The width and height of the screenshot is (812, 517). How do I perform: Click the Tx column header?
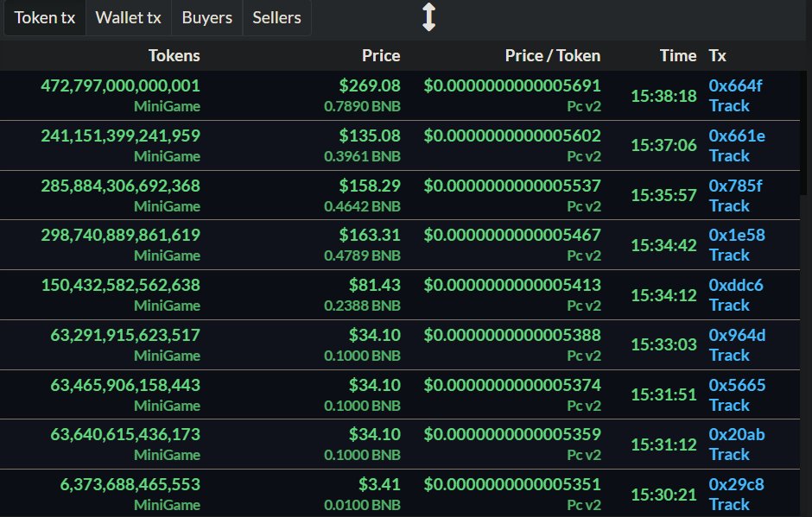click(x=717, y=55)
